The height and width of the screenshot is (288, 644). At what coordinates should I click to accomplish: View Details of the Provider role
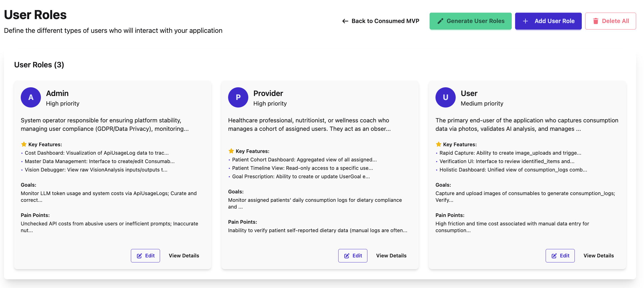point(391,255)
